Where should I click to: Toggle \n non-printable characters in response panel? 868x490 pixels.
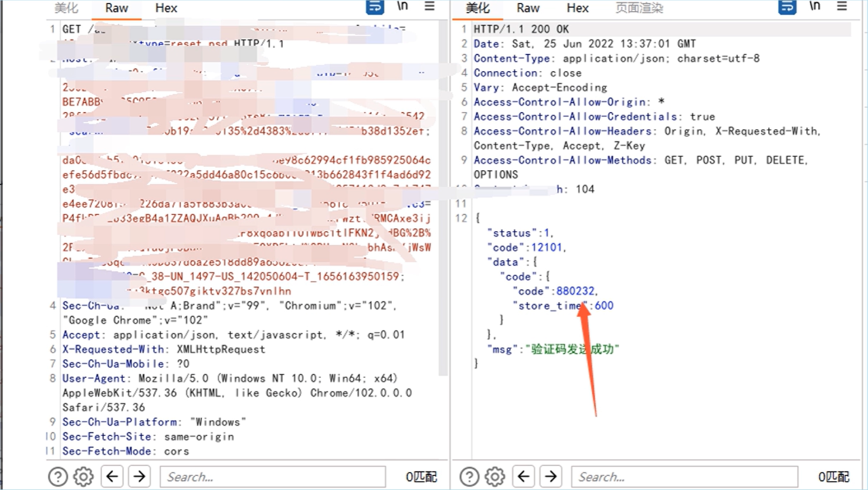(815, 6)
